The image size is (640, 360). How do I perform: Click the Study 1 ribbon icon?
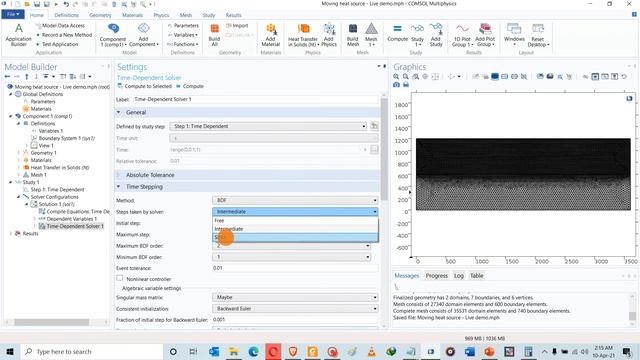[x=417, y=34]
